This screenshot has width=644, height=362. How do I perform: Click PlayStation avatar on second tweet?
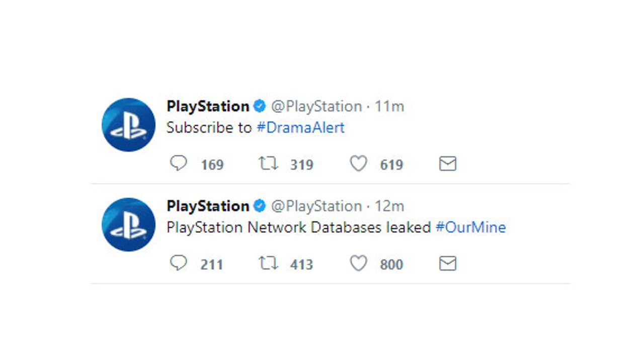pos(128,224)
